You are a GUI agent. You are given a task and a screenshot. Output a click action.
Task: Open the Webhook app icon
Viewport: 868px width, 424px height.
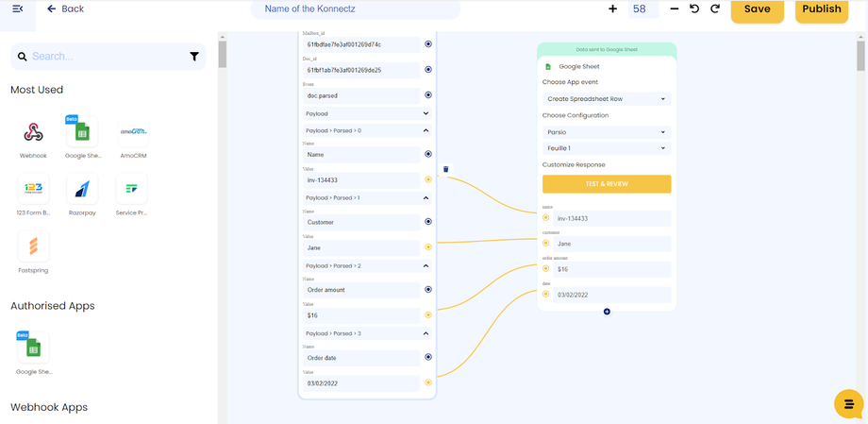pos(33,132)
